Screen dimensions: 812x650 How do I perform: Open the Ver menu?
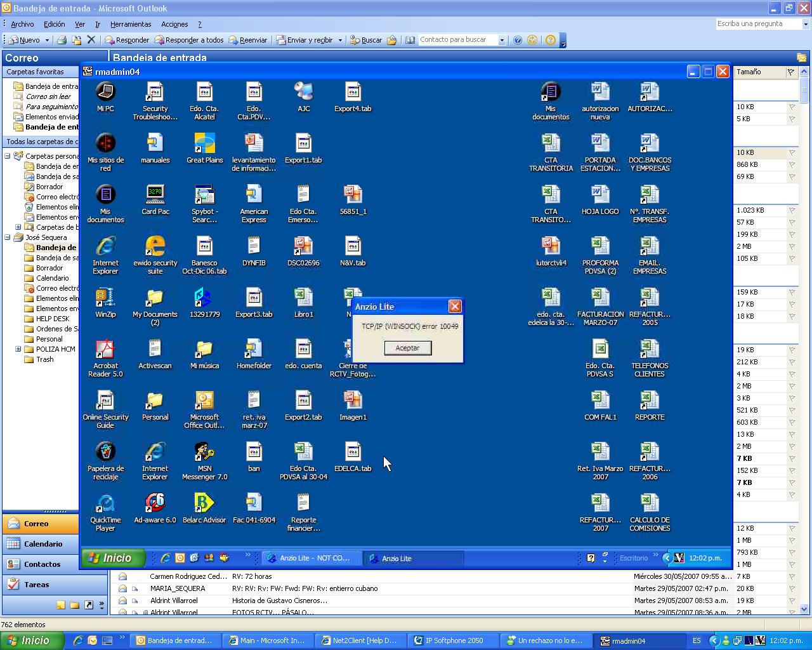pos(80,24)
